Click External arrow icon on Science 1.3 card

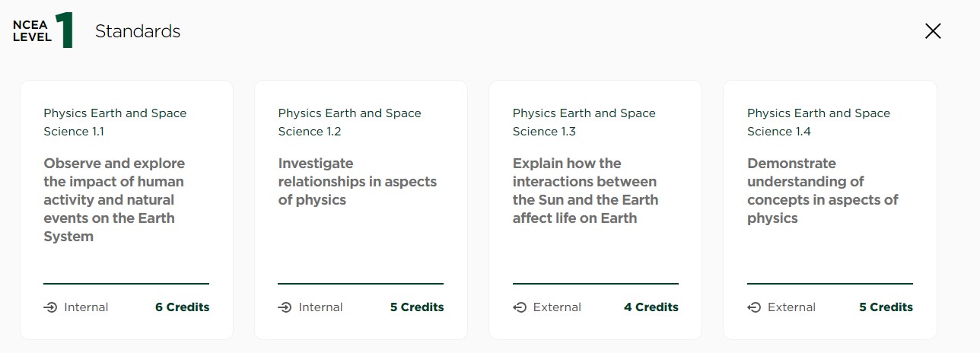(x=520, y=308)
